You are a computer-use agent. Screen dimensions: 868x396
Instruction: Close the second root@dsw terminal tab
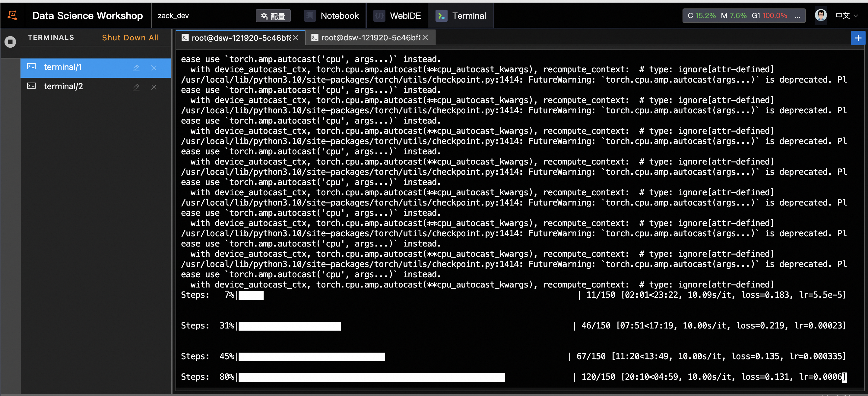[425, 38]
